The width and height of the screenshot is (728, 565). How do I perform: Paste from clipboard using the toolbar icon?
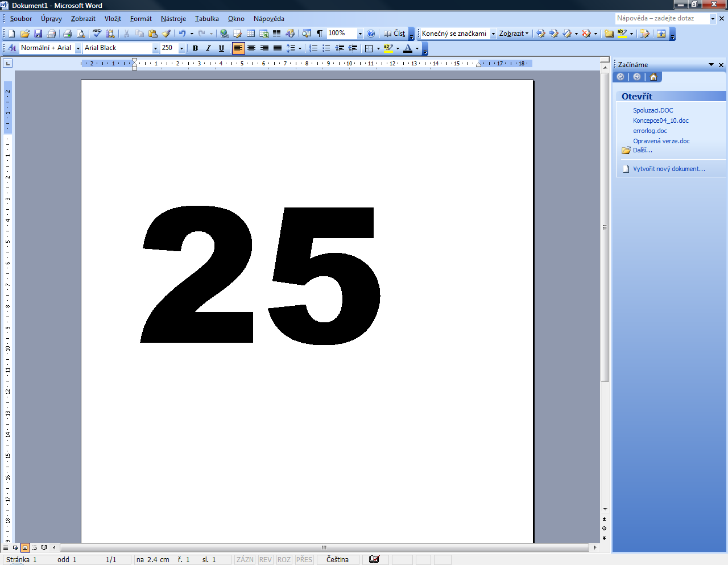click(x=152, y=34)
